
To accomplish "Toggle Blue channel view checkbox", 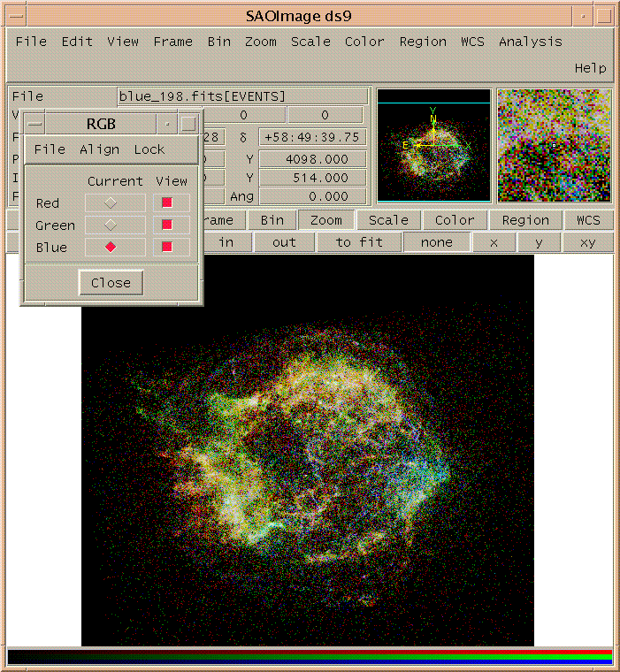I will coord(167,247).
